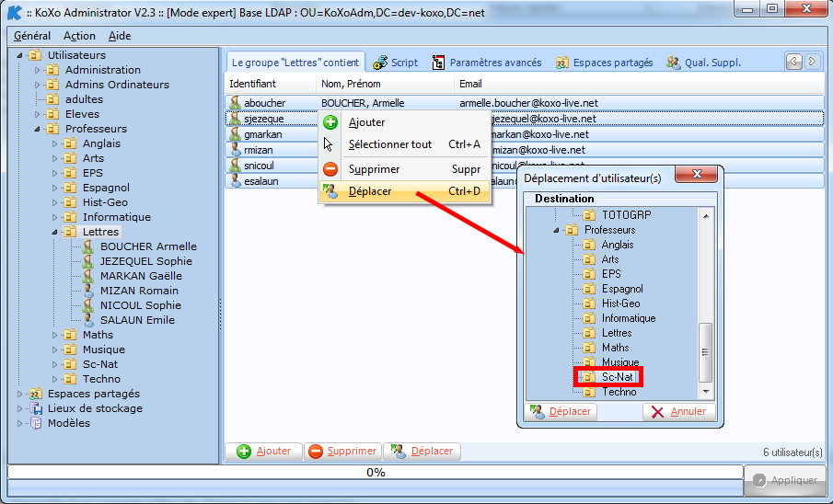833x504 pixels.
Task: Choose Supprimer in the context menu
Action: (404, 169)
